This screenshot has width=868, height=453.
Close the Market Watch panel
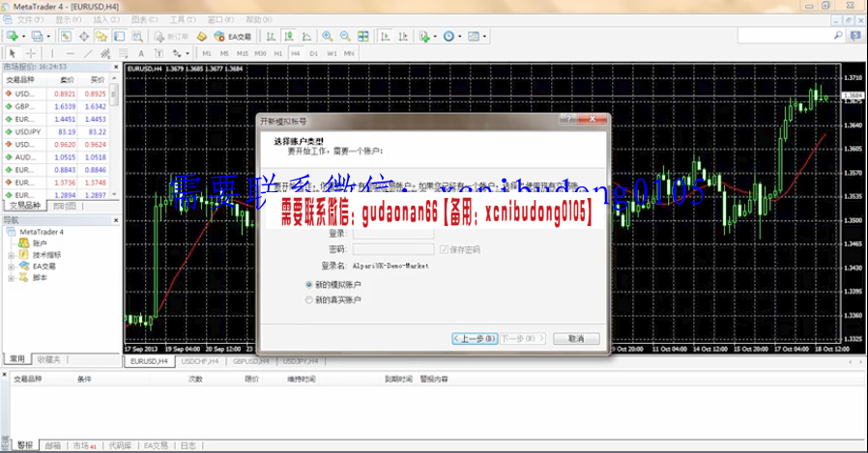(x=116, y=67)
